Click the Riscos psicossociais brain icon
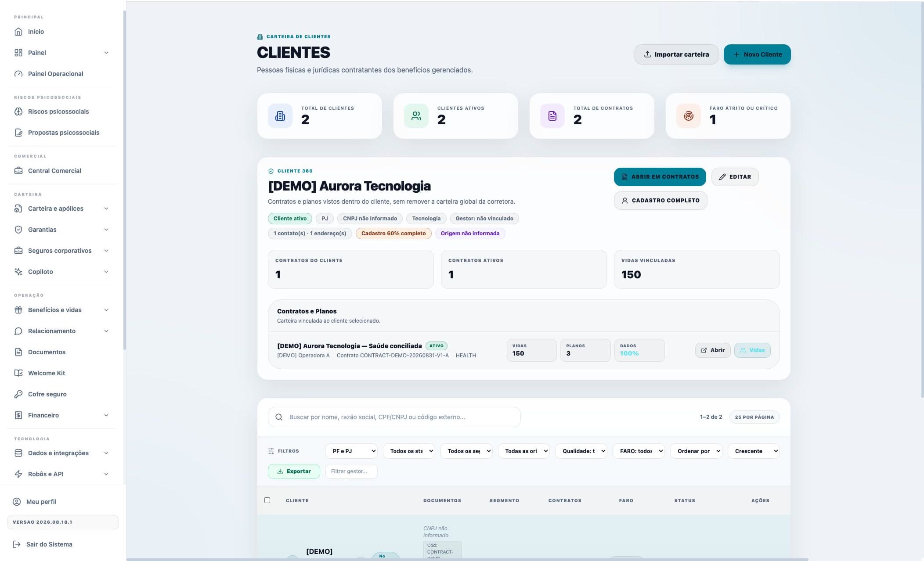 pos(18,111)
